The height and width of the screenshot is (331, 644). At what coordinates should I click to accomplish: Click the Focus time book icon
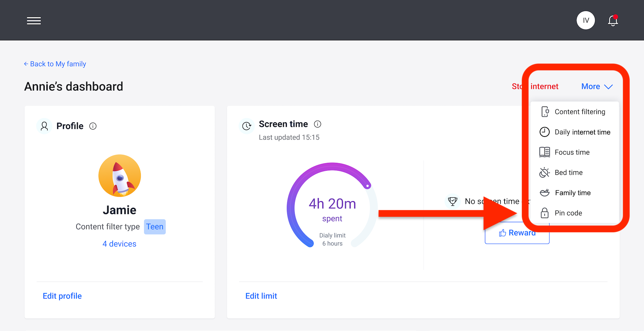[x=545, y=152]
